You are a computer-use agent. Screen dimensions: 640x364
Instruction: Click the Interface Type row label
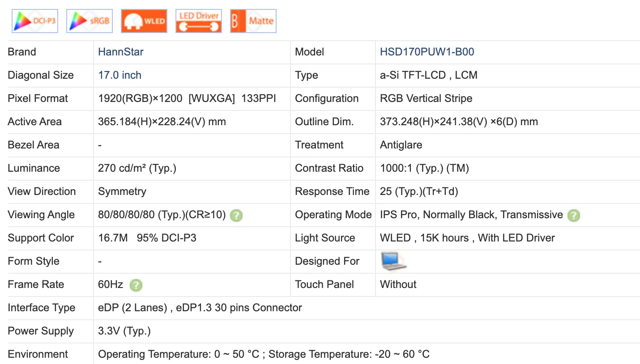[x=42, y=308]
